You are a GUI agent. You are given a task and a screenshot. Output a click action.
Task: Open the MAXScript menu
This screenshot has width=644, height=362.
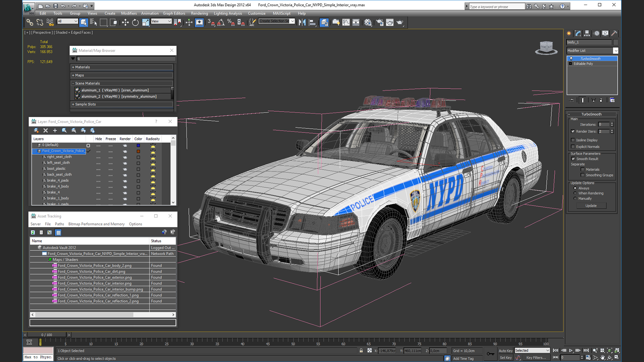pyautogui.click(x=281, y=13)
